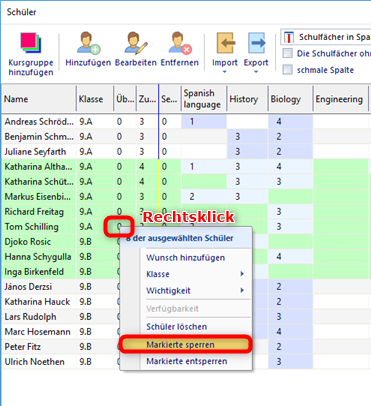Click Hanna Schygulla Biology cell value 4

(291, 257)
